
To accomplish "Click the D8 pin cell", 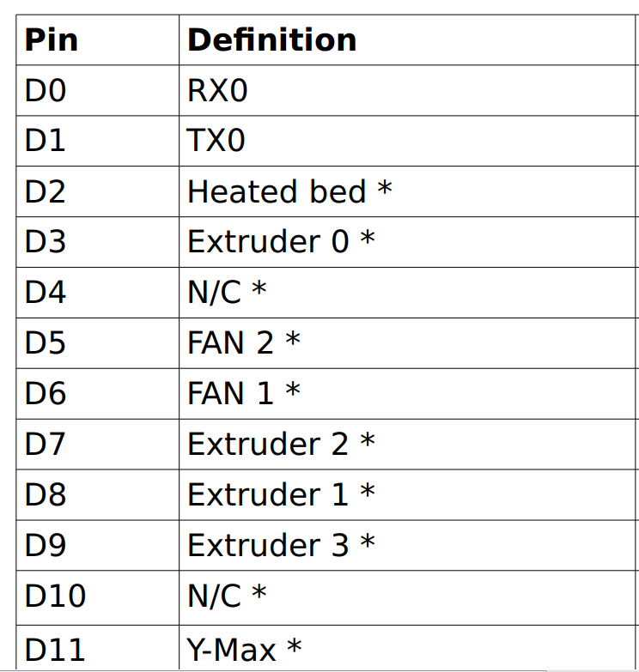I will [46, 495].
